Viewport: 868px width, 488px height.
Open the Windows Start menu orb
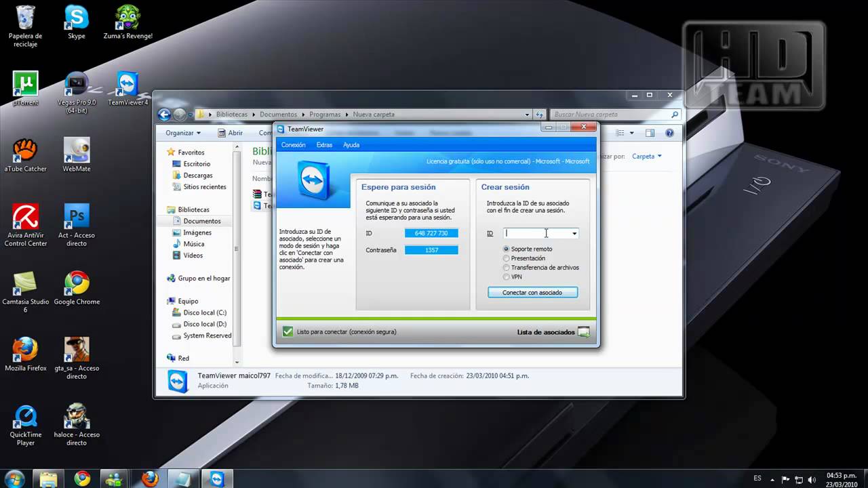point(14,478)
